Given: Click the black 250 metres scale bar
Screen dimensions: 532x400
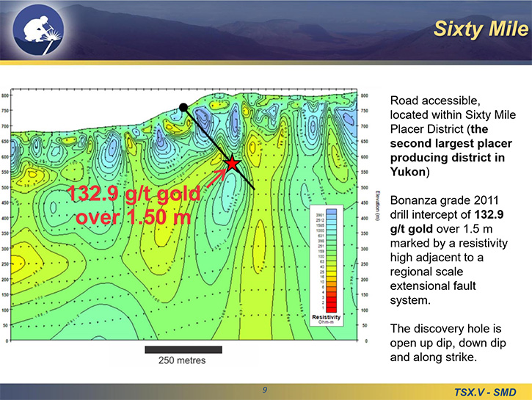Looking at the screenshot, I should (183, 349).
